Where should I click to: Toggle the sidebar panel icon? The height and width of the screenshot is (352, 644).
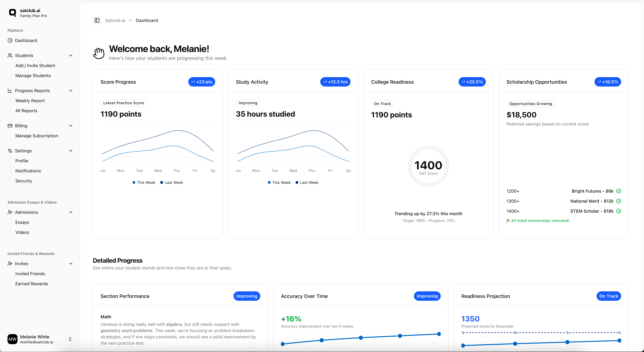coord(97,20)
